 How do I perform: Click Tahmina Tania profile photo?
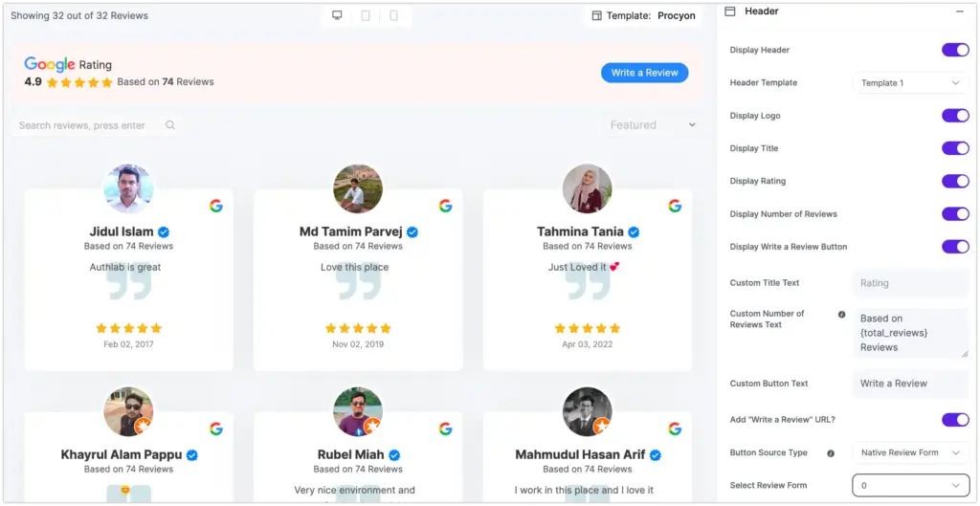[588, 188]
